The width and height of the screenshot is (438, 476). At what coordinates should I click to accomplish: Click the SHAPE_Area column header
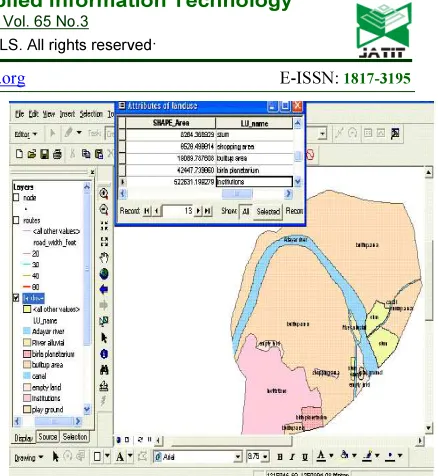[x=171, y=123]
